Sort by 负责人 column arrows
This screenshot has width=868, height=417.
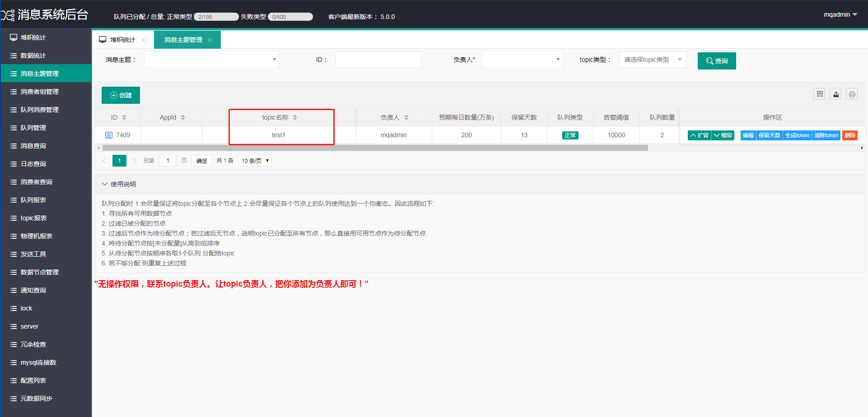[406, 117]
